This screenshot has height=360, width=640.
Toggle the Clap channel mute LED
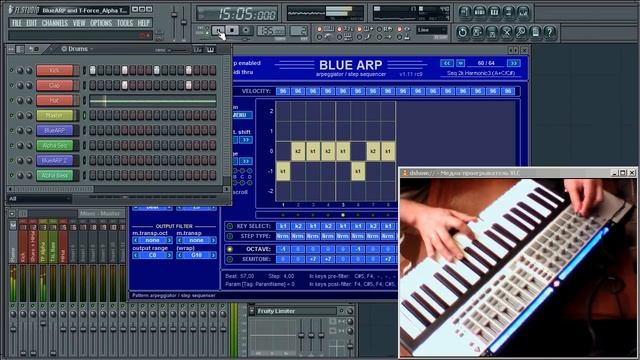point(11,85)
